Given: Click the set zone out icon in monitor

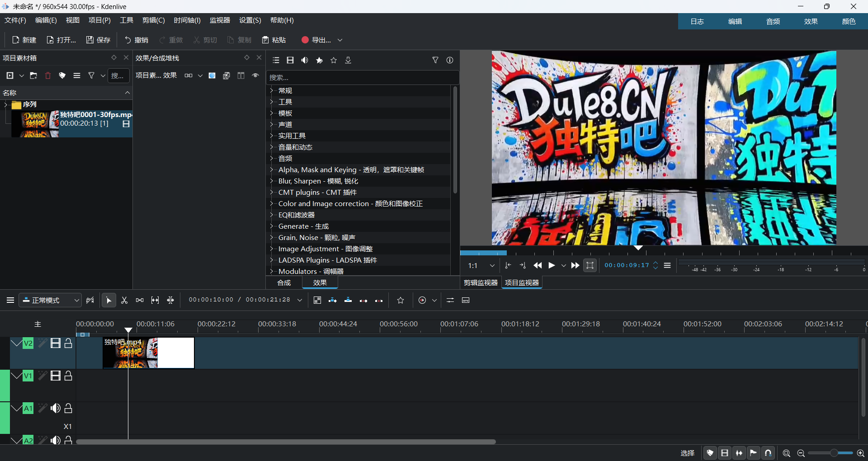Looking at the screenshot, I should (x=523, y=265).
